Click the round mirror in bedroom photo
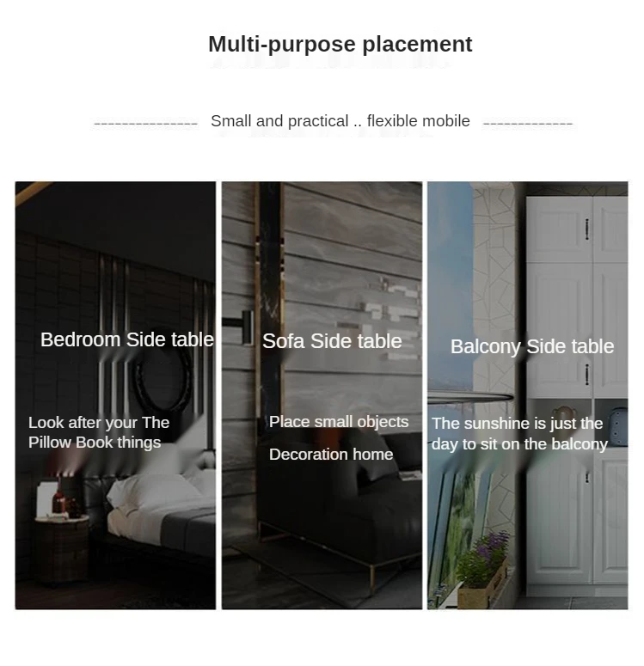The image size is (644, 666). tap(163, 379)
